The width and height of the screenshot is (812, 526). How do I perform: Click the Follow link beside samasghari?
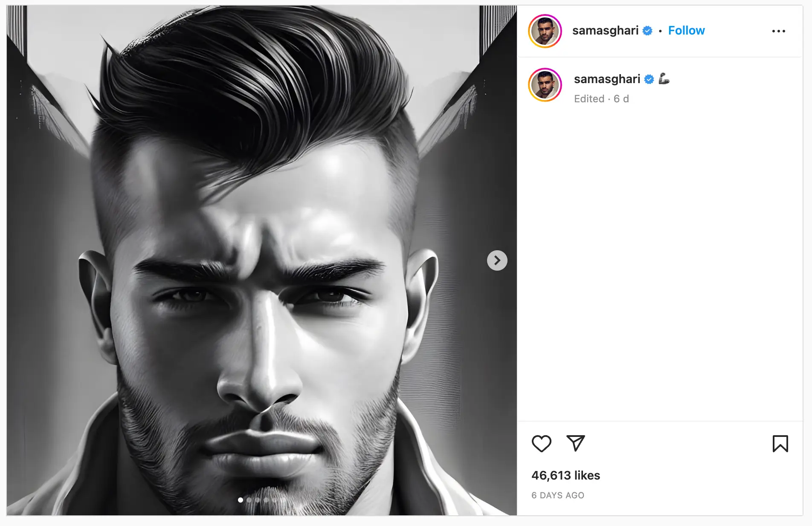click(686, 31)
